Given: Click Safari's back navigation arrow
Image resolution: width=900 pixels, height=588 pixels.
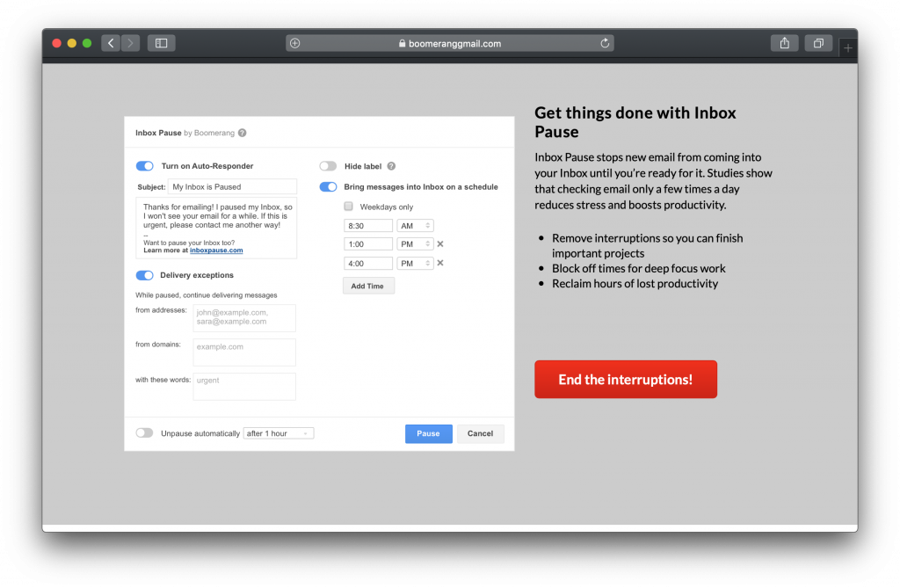Looking at the screenshot, I should [111, 43].
